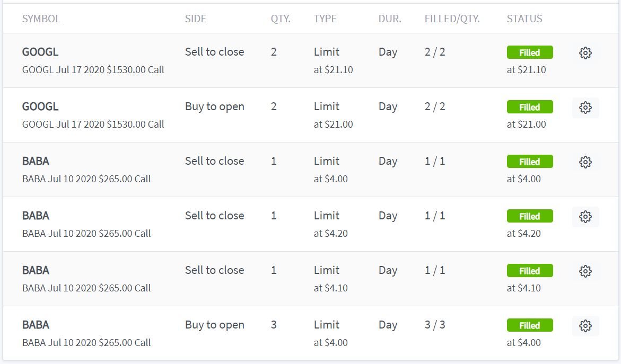
Task: Click Filled badge on BABA buy order
Action: tap(529, 326)
